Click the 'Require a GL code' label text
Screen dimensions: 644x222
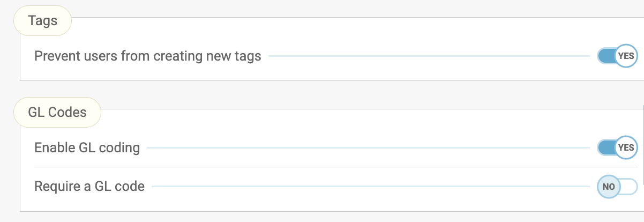89,187
